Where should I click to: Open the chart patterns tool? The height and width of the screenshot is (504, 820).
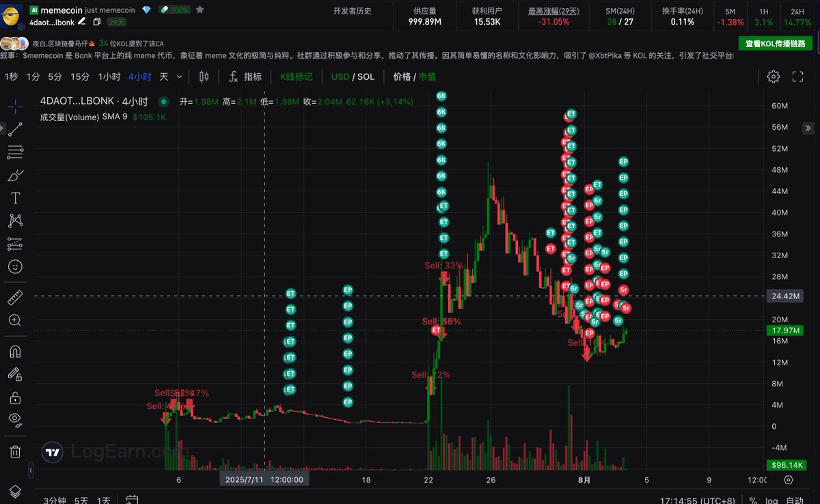(15, 221)
